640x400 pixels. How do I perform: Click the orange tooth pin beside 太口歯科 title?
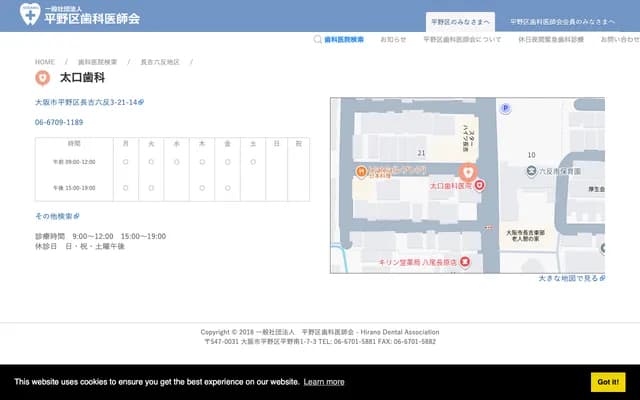click(x=42, y=77)
